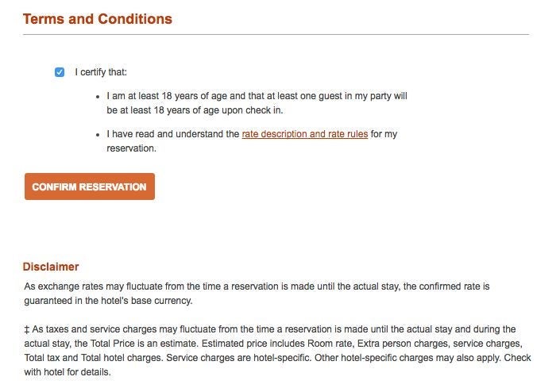
Task: Click the exchange rates disclaimer paragraph
Action: click(x=257, y=294)
